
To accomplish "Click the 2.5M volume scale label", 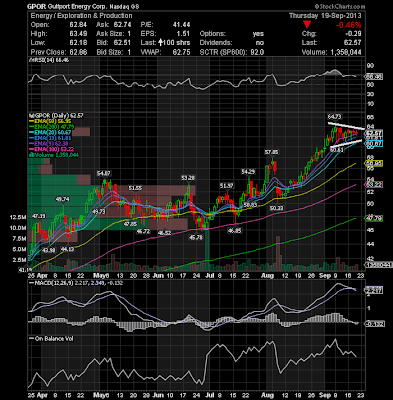I will (20, 260).
